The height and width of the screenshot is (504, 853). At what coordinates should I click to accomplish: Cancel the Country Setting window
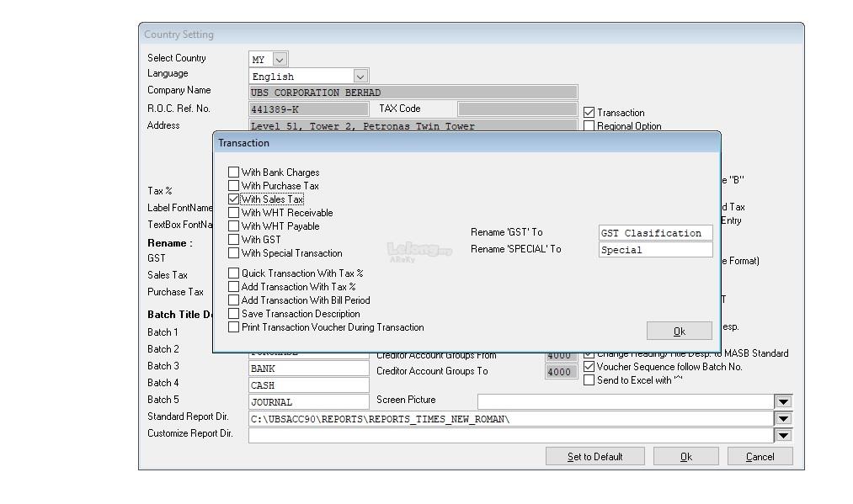point(760,457)
